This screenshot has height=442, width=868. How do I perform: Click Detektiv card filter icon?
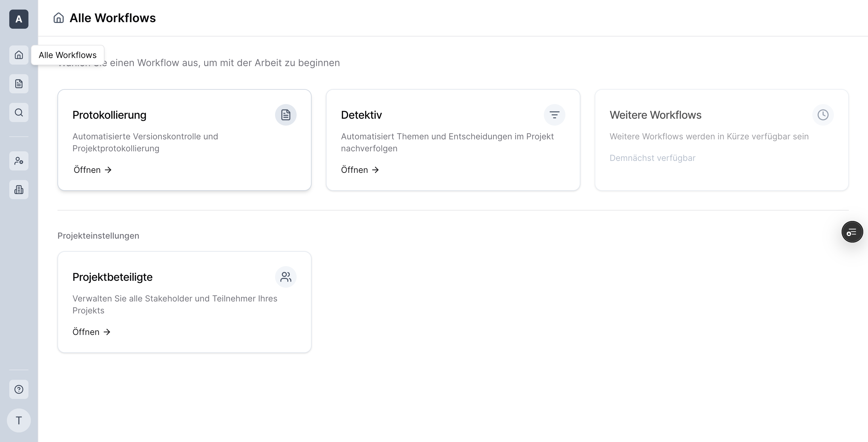pyautogui.click(x=554, y=115)
